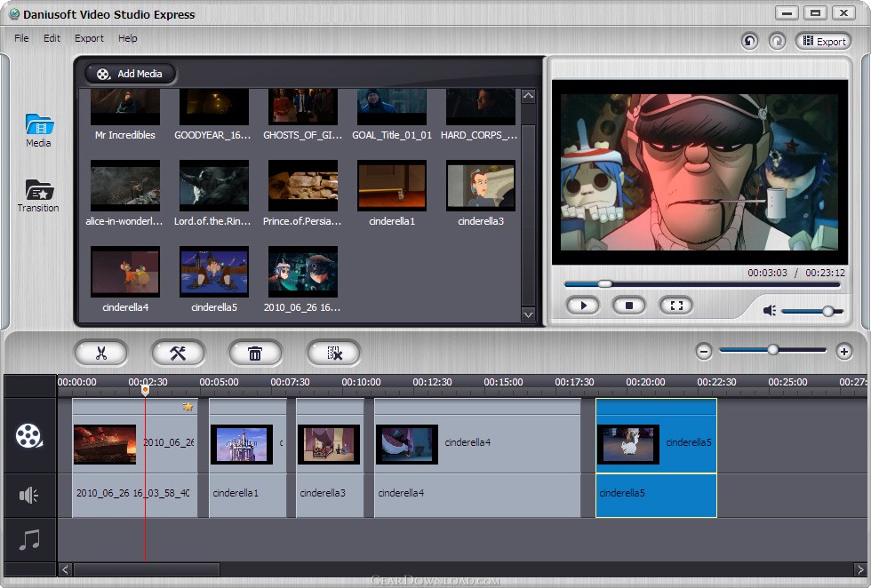This screenshot has height=588, width=871.
Task: Click media library scroll down arrow
Action: [x=528, y=314]
